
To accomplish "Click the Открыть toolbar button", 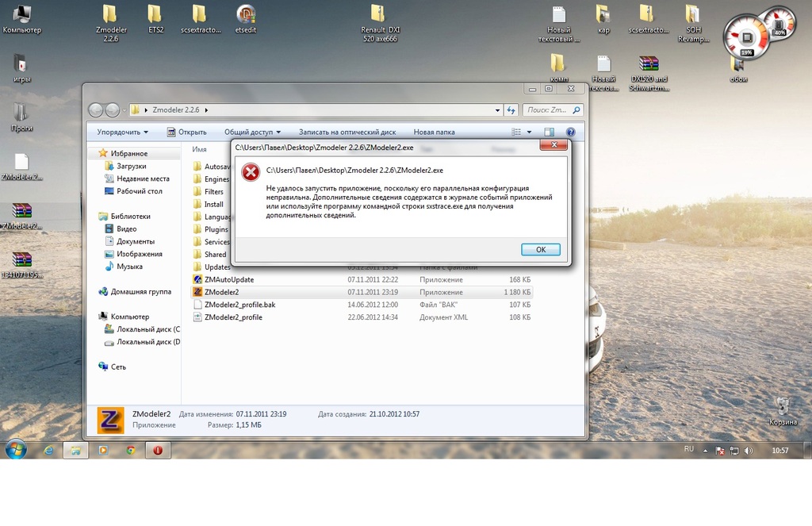I will click(187, 132).
